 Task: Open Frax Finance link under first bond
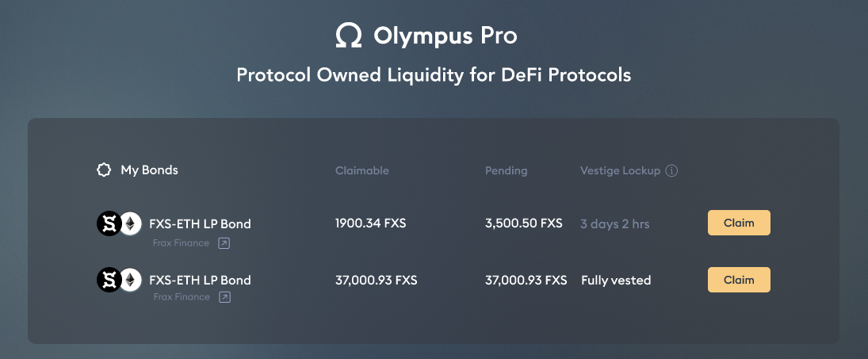(x=181, y=243)
